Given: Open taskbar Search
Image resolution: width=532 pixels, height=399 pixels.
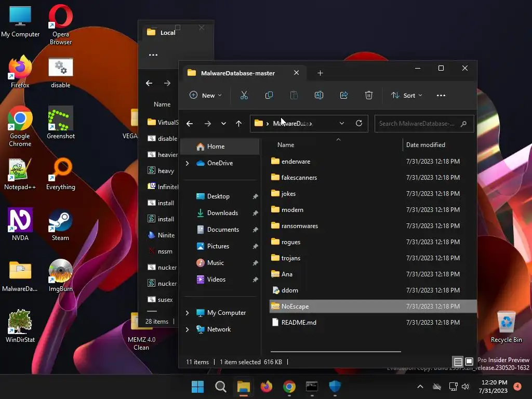Looking at the screenshot, I should 220,387.
